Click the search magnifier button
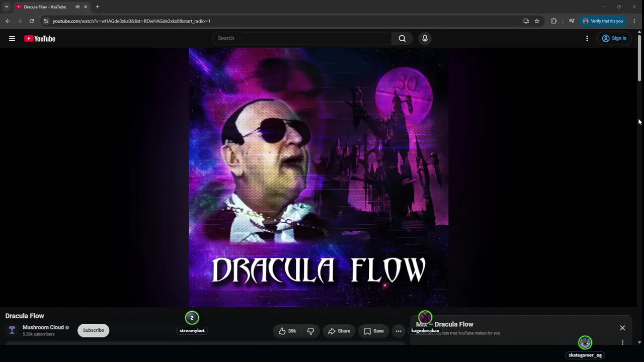The image size is (644, 362). tap(402, 38)
